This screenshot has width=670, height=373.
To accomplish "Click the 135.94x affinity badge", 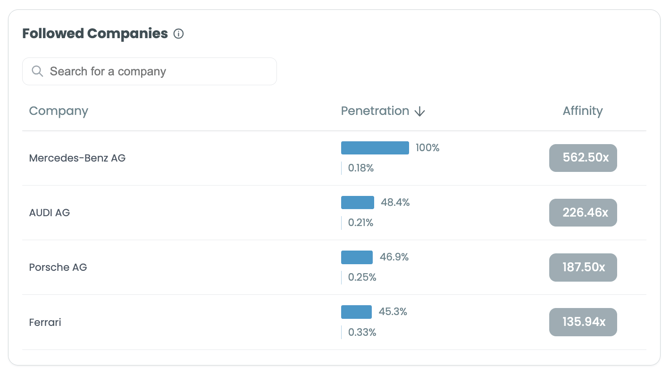I will [583, 322].
